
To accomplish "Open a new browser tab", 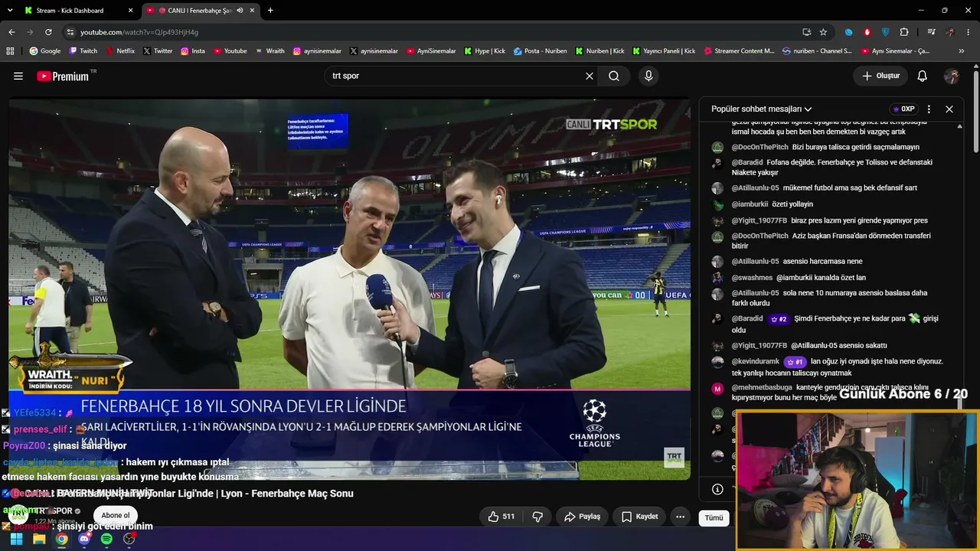I will click(270, 11).
